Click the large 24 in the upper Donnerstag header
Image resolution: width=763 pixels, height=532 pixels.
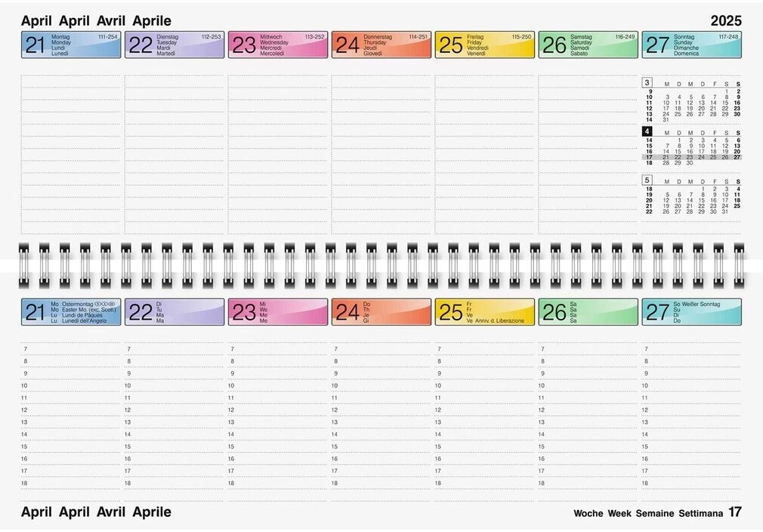347,45
